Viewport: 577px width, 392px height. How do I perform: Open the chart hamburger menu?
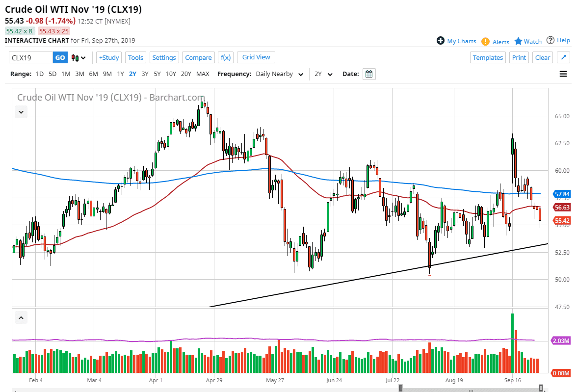563,74
